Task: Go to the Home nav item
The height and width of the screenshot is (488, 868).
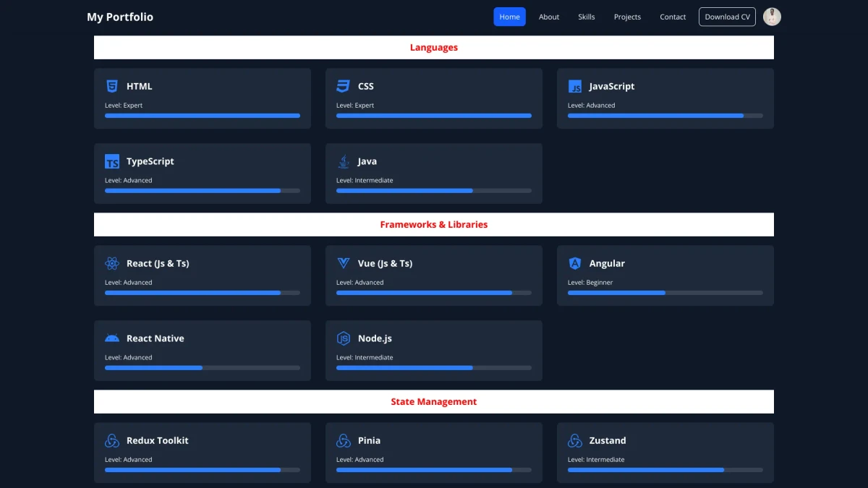Action: 509,17
